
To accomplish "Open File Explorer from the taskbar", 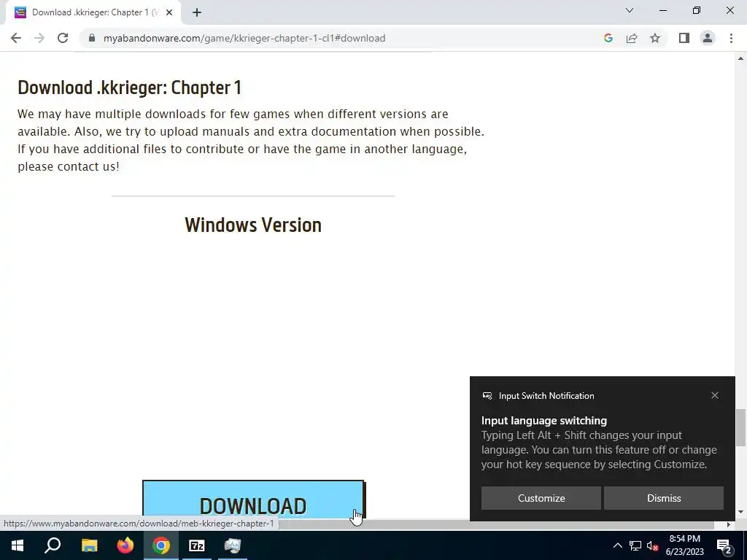I will (x=89, y=545).
